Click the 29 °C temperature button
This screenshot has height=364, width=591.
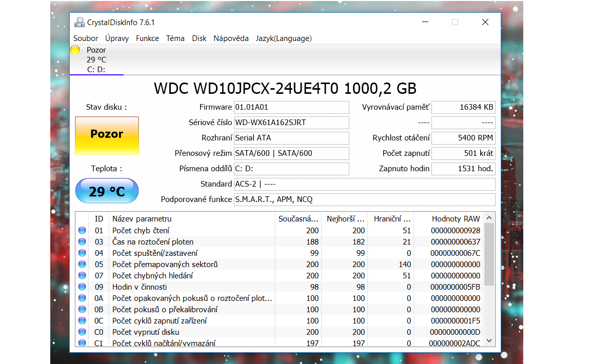coord(107,191)
